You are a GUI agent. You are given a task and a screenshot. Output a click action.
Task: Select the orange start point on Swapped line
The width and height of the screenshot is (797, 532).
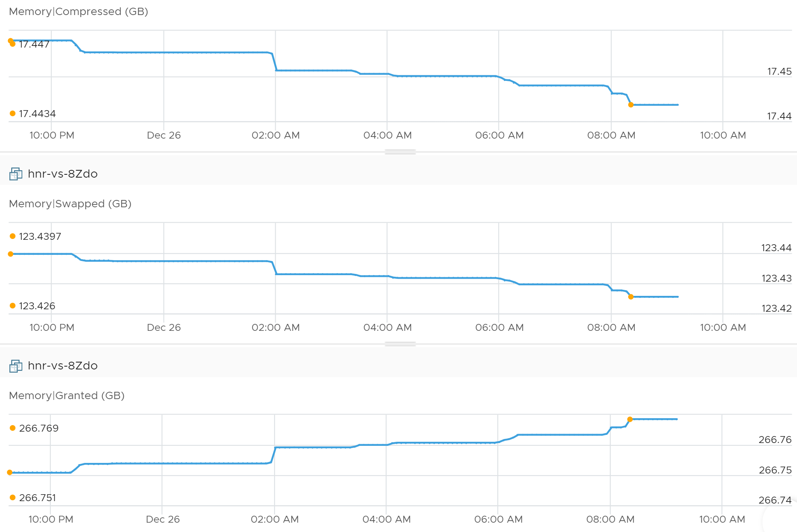click(11, 254)
